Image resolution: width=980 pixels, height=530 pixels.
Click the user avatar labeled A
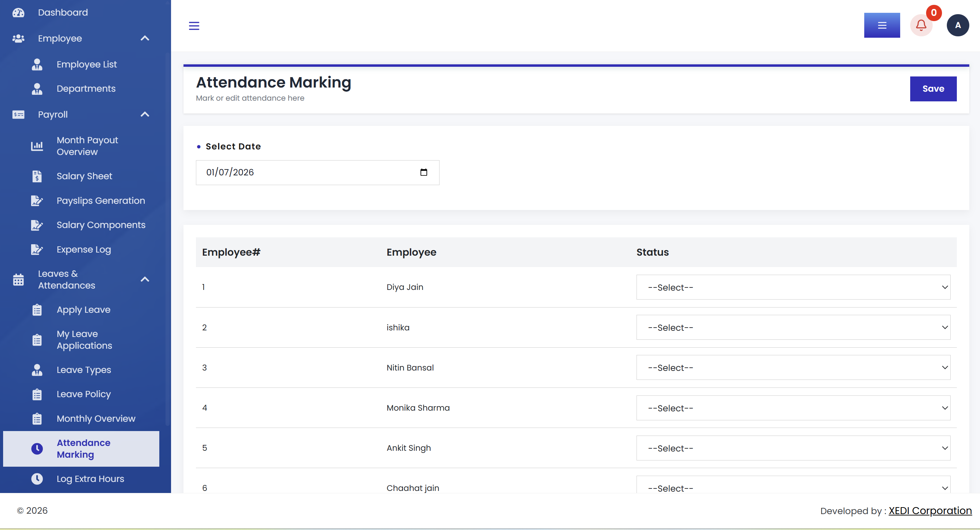(x=958, y=26)
